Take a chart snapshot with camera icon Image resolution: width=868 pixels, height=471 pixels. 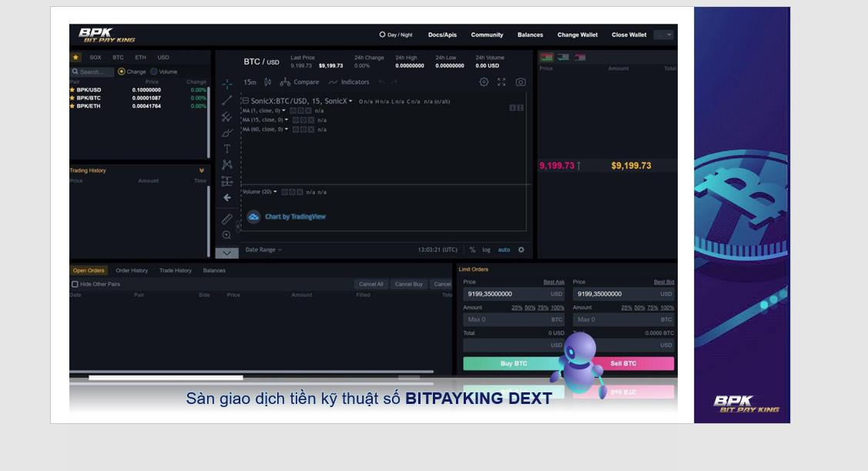click(x=521, y=82)
